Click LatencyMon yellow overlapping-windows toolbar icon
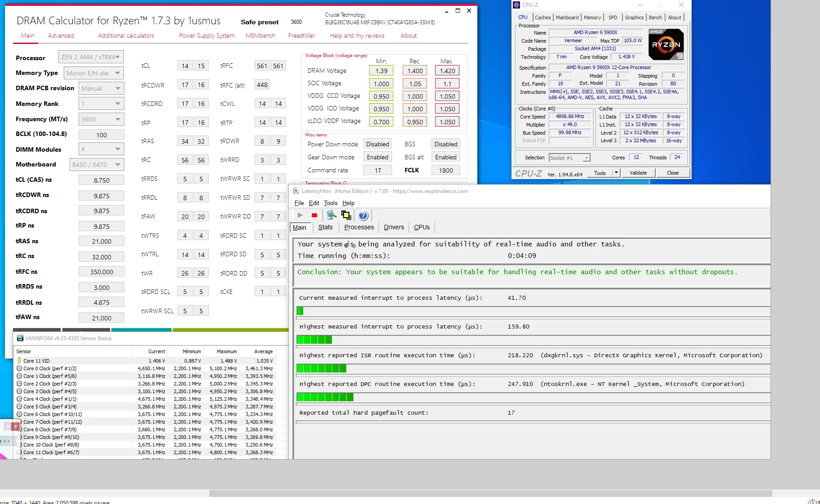The image size is (820, 504). 346,215
